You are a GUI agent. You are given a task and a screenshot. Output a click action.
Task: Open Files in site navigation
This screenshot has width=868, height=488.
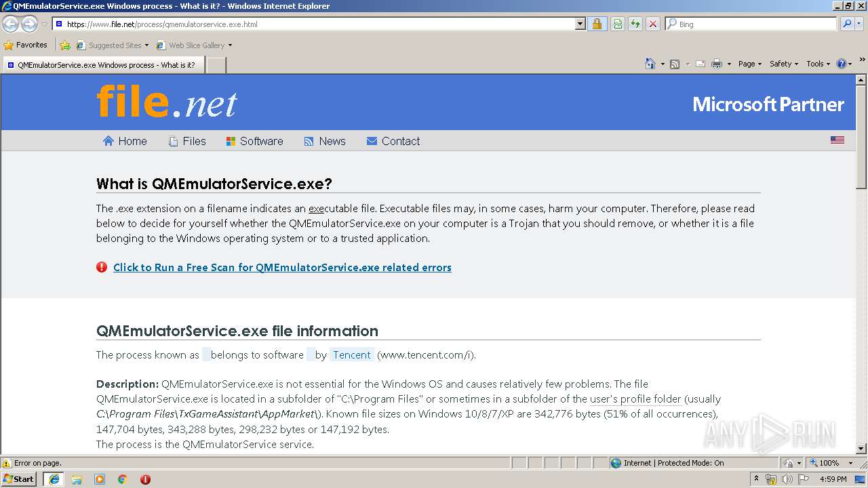pyautogui.click(x=187, y=141)
